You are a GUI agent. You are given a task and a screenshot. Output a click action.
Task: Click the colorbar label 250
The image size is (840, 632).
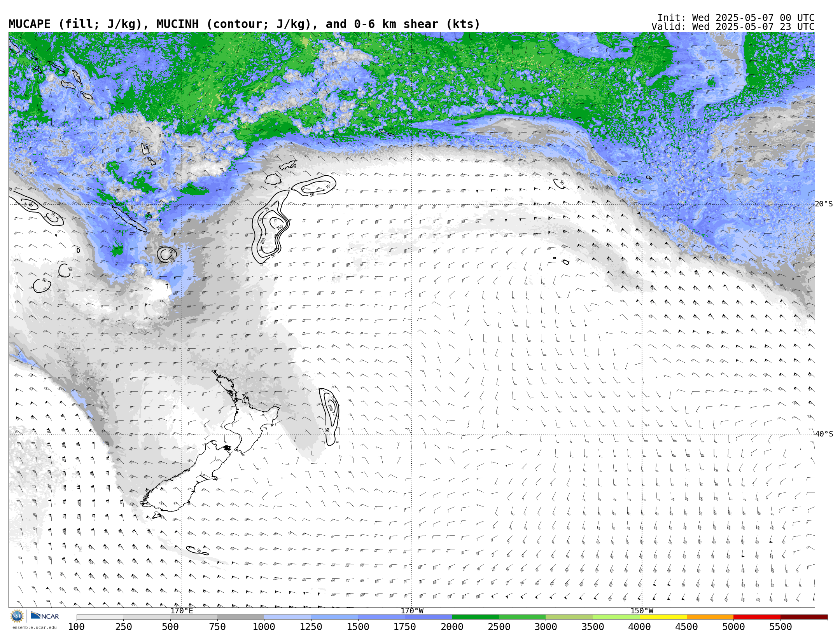(123, 627)
